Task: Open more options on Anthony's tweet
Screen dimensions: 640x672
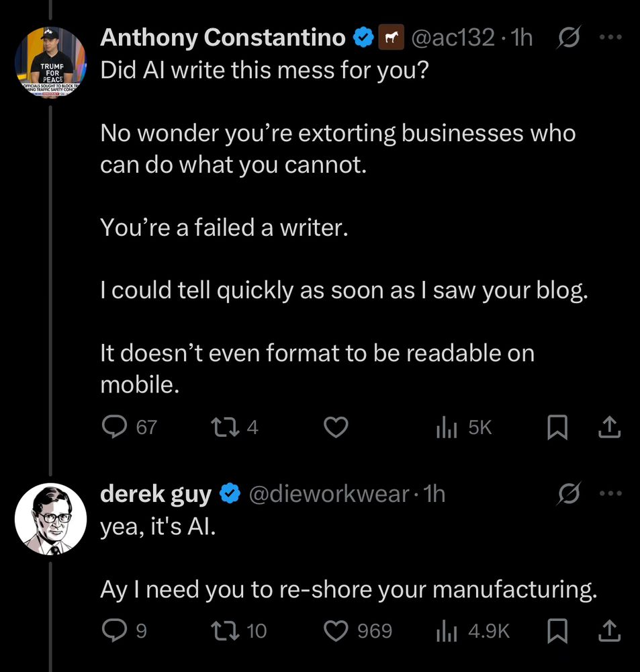Action: click(x=610, y=37)
